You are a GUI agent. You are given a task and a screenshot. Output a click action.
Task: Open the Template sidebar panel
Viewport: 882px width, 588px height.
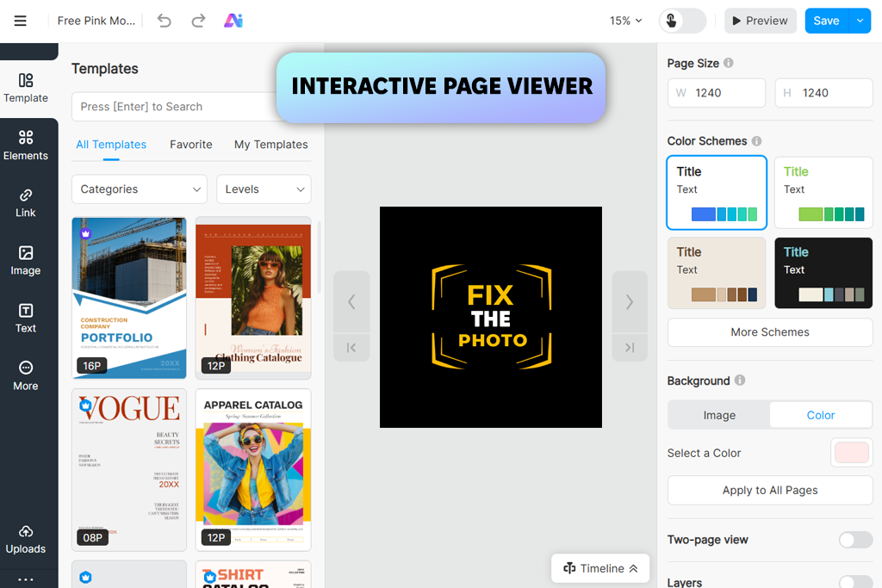pos(26,89)
